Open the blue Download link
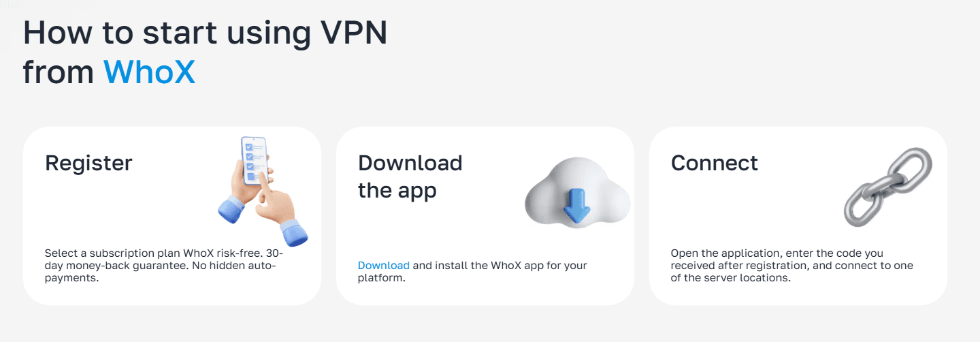The width and height of the screenshot is (980, 342). coord(384,265)
